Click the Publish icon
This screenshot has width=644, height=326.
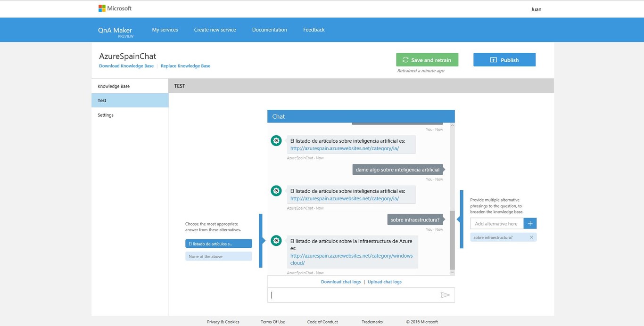pyautogui.click(x=493, y=60)
